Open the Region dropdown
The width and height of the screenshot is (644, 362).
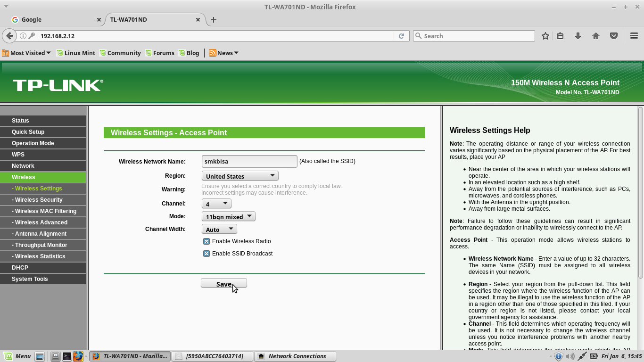pyautogui.click(x=239, y=175)
